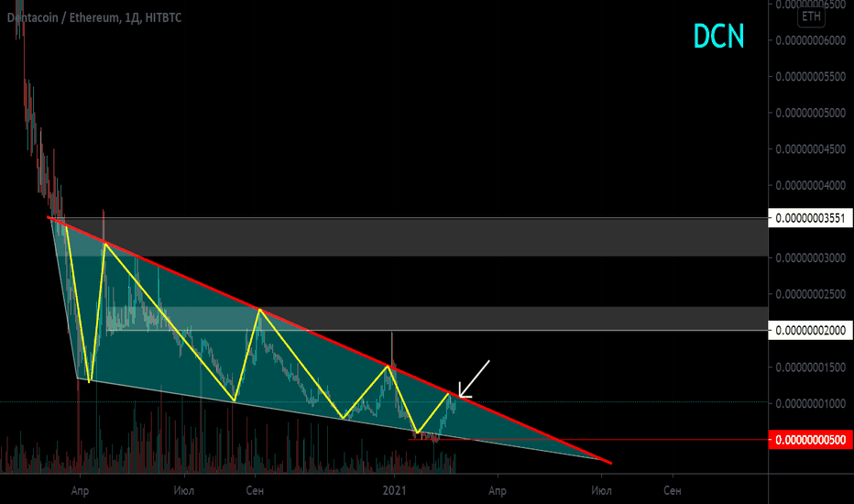Select the 0.00000003551 price label
Image resolution: width=854 pixels, height=504 pixels.
click(810, 218)
